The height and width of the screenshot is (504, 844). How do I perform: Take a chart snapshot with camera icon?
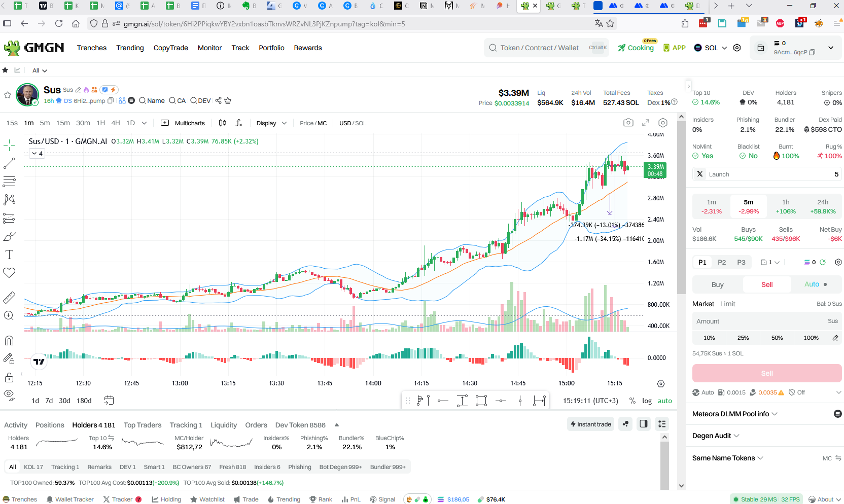click(628, 123)
